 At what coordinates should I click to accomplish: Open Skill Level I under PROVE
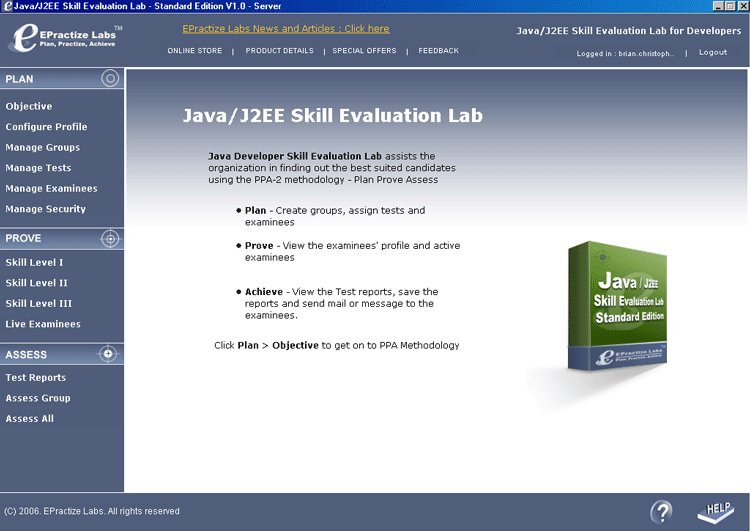pos(34,262)
